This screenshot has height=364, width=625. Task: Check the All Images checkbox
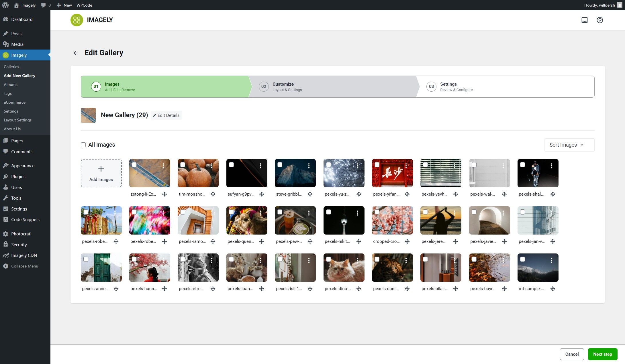click(x=83, y=145)
